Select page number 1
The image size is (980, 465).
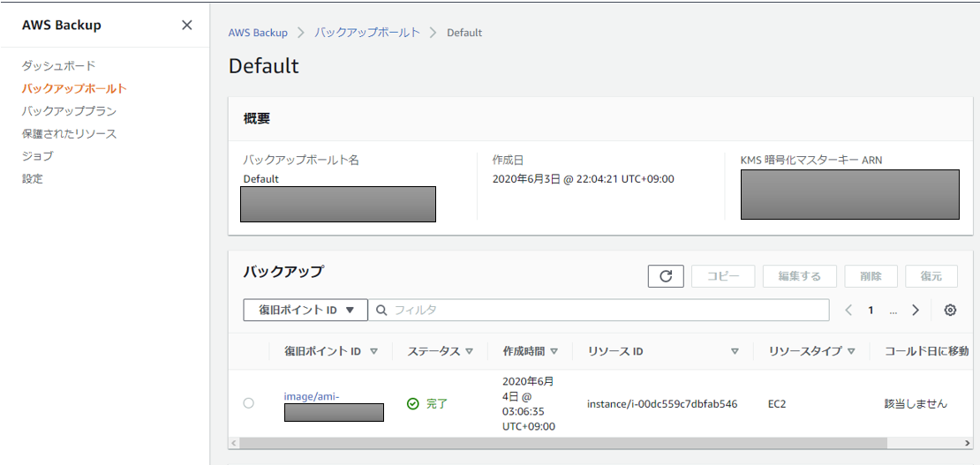pyautogui.click(x=871, y=310)
